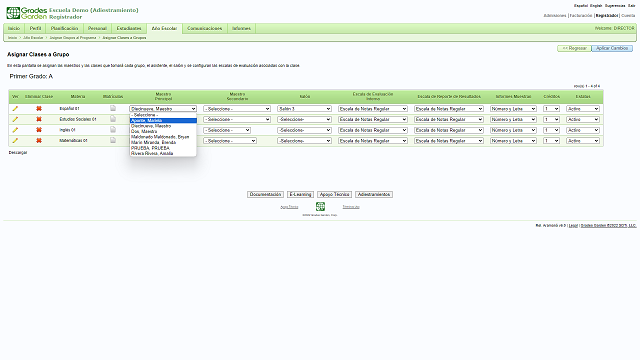Image resolution: width=640 pixels, height=360 pixels.
Task: Open Escala de Reporte de Resultados dropdown for Matemáticas 01
Action: tap(449, 140)
